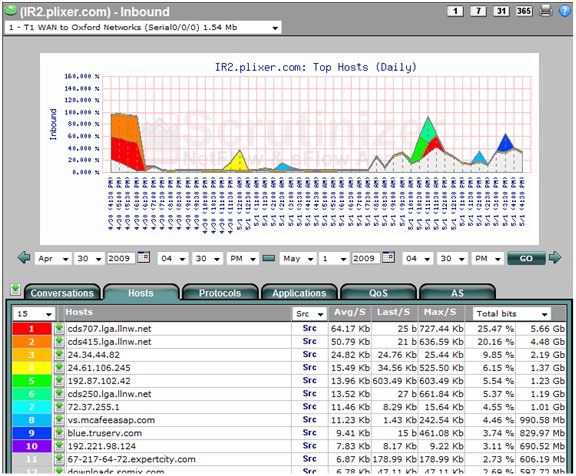Click green arrow icon for cds415.lga.llnw.net
The image size is (576, 476).
click(x=59, y=342)
